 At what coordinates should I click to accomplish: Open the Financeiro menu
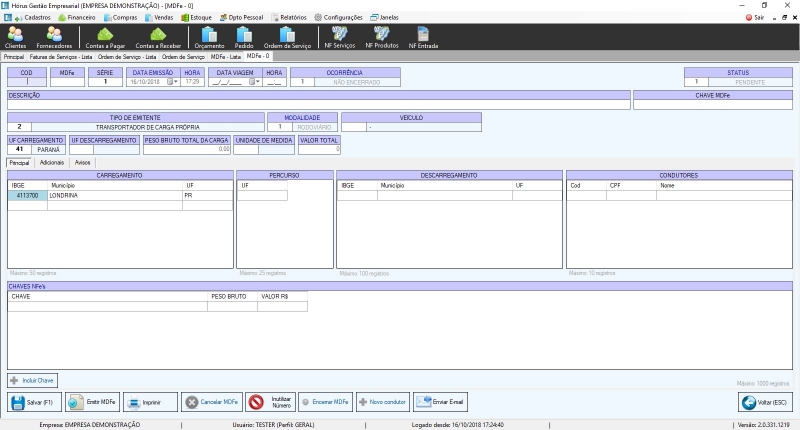click(x=77, y=17)
